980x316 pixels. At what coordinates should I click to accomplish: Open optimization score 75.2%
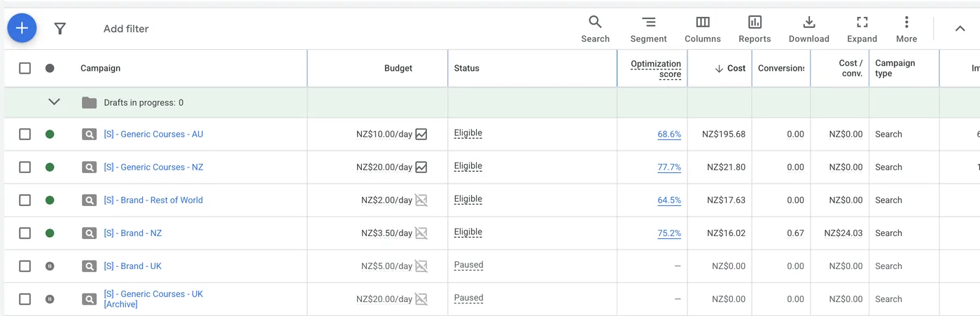(669, 233)
